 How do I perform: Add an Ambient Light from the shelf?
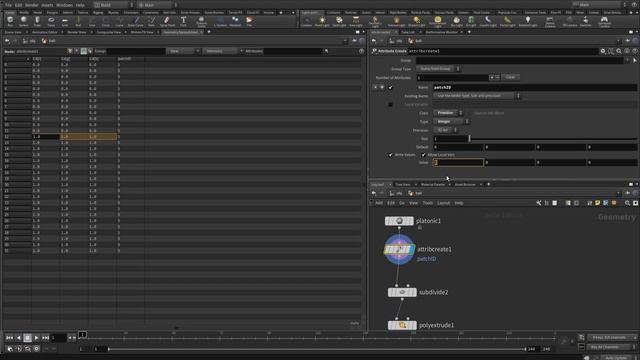(x=528, y=21)
